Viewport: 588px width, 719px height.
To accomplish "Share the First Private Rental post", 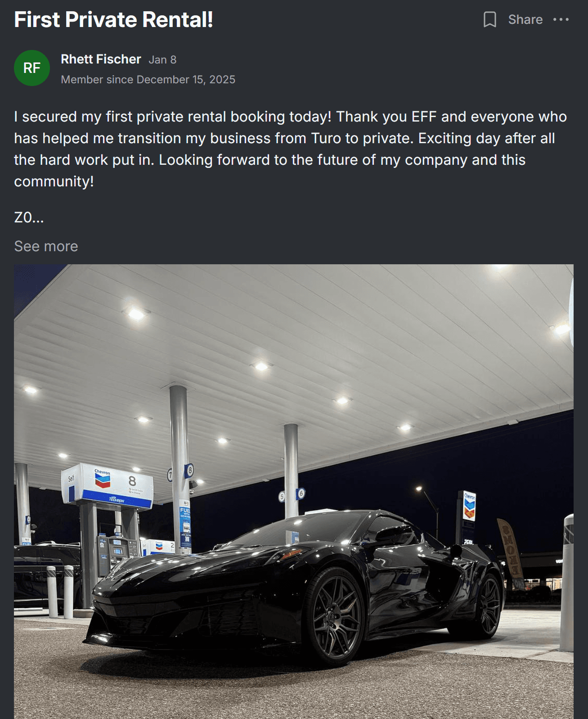I will 525,19.
